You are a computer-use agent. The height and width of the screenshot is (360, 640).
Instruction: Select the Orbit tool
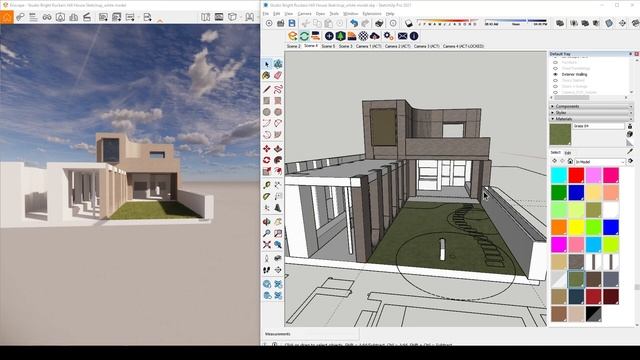267,222
